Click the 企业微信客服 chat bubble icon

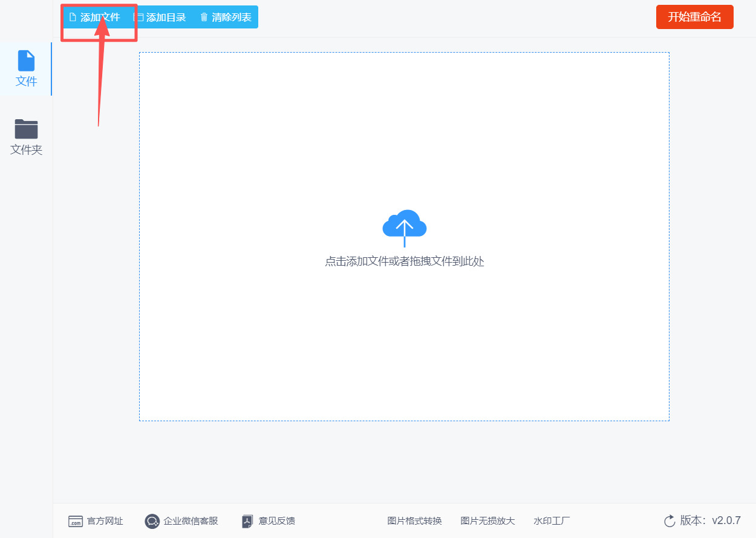152,521
